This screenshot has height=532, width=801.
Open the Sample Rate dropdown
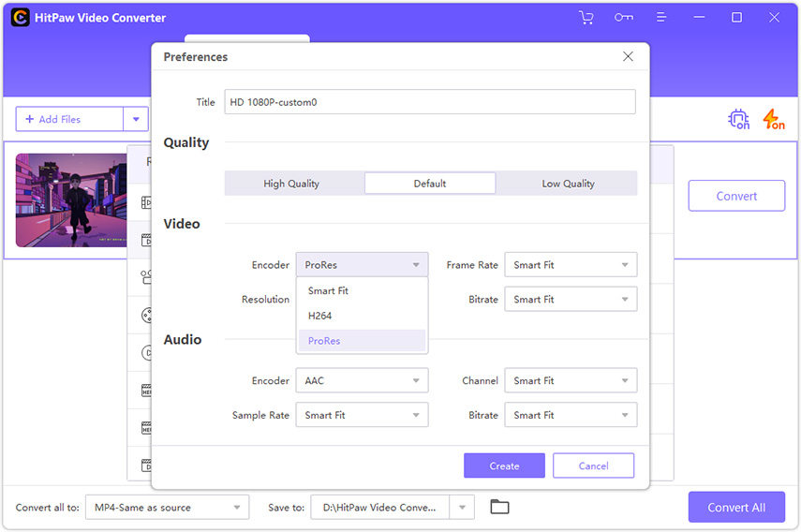click(362, 415)
